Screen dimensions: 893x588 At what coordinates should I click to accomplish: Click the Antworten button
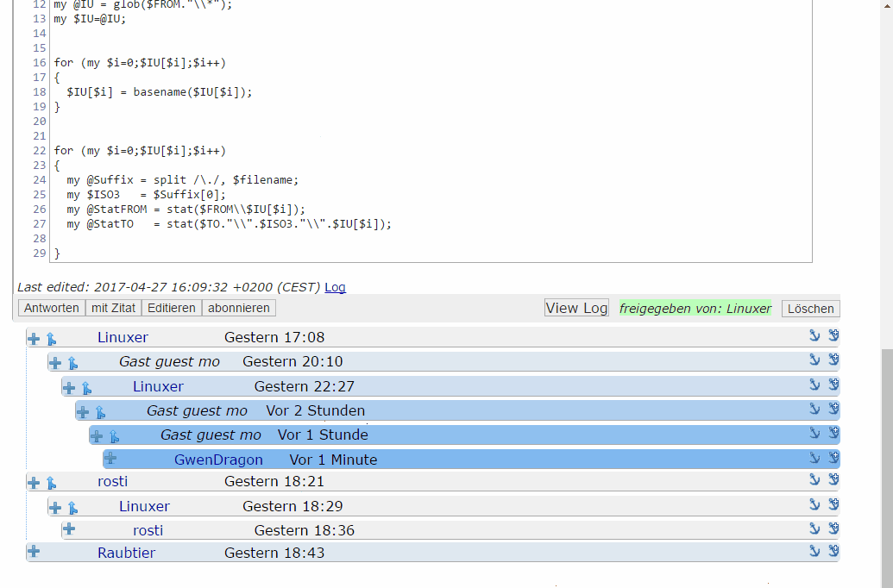pos(52,308)
